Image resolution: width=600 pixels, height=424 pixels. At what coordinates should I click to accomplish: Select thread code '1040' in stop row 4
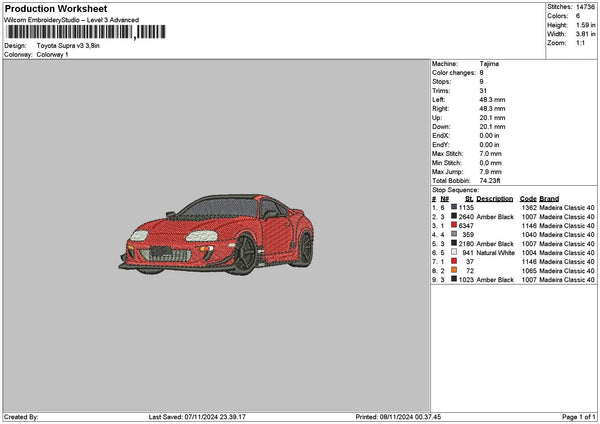click(529, 235)
